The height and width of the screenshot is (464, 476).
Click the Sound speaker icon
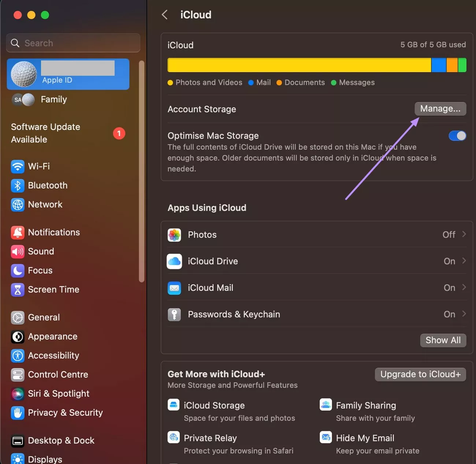[x=18, y=251]
